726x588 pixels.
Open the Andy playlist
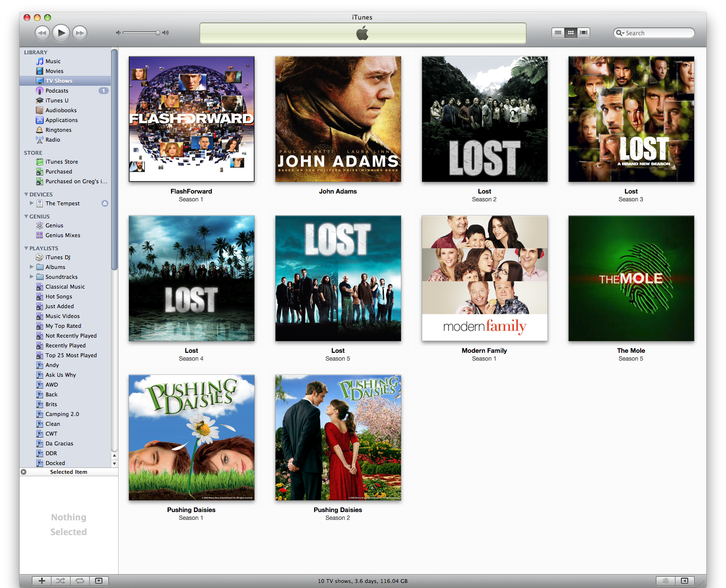click(x=65, y=365)
